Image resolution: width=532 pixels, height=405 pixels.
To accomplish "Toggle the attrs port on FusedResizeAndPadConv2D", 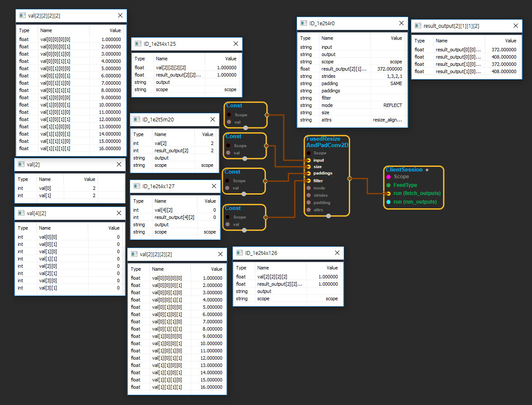I will [x=309, y=210].
